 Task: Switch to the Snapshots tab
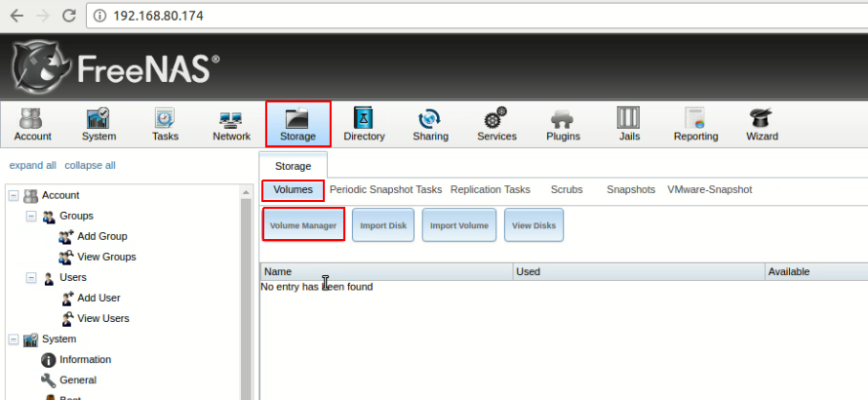click(631, 190)
